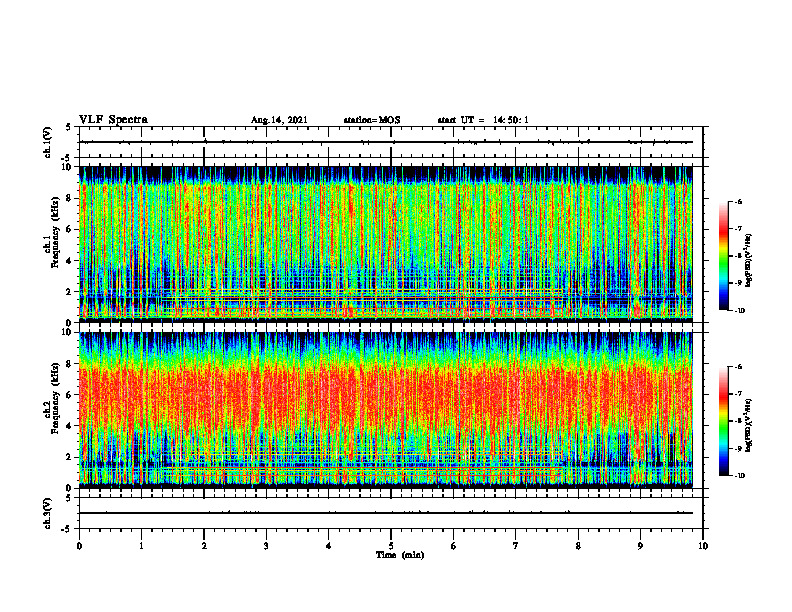Image resolution: width=792 pixels, height=612 pixels.
Task: Click the ch.1 voltage waveform trace
Action: click(385, 142)
